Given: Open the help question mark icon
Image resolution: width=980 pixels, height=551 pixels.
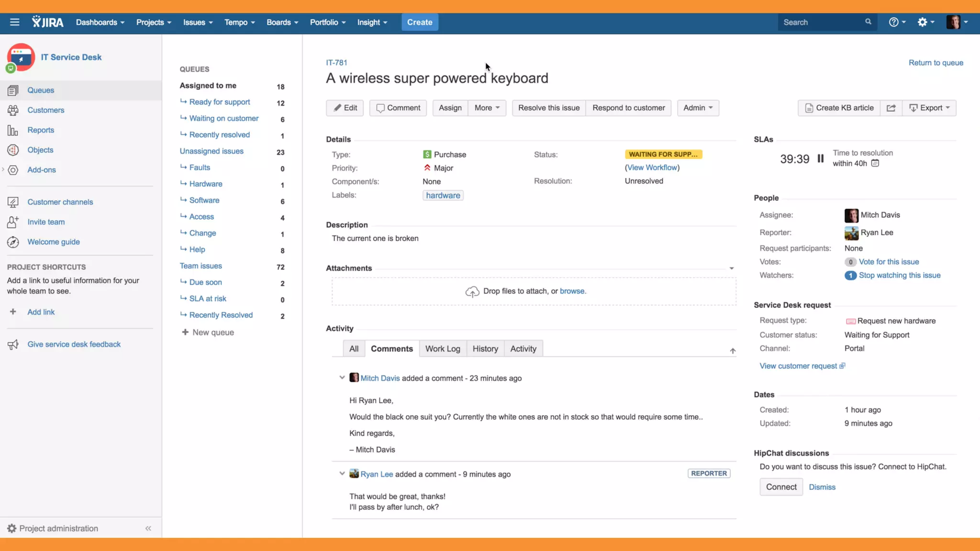Looking at the screenshot, I should (x=893, y=22).
